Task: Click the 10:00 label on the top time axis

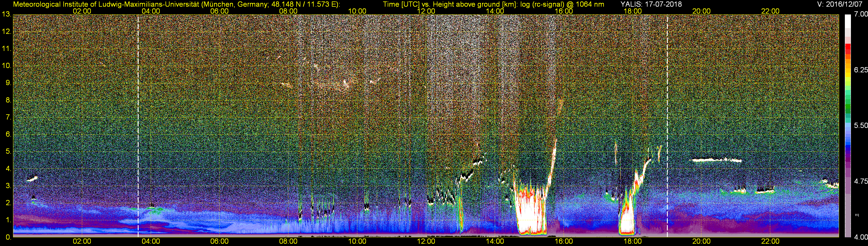Action: [357, 11]
